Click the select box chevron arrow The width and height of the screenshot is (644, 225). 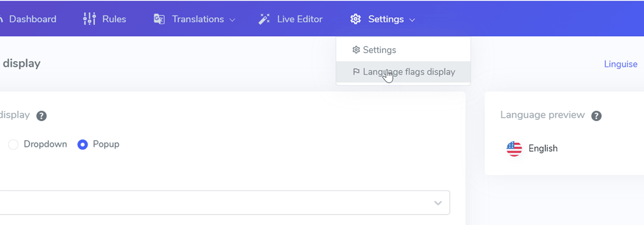pos(438,203)
